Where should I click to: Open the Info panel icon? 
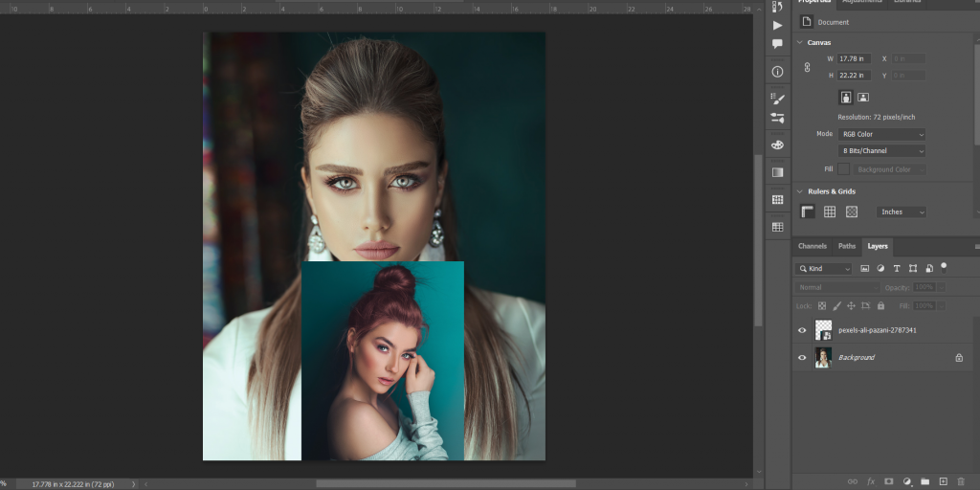tap(777, 72)
